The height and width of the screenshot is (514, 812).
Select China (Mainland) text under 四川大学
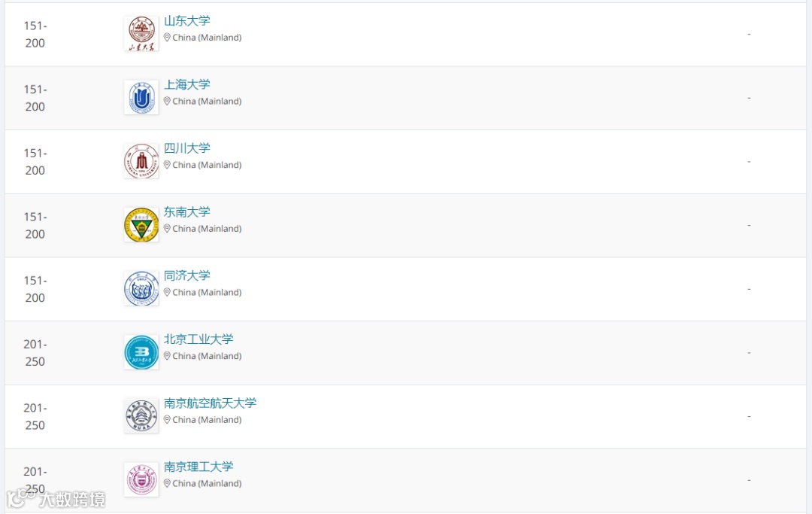point(208,166)
